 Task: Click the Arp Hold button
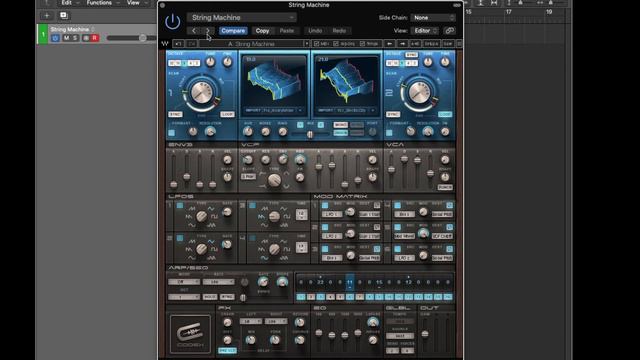click(x=210, y=297)
